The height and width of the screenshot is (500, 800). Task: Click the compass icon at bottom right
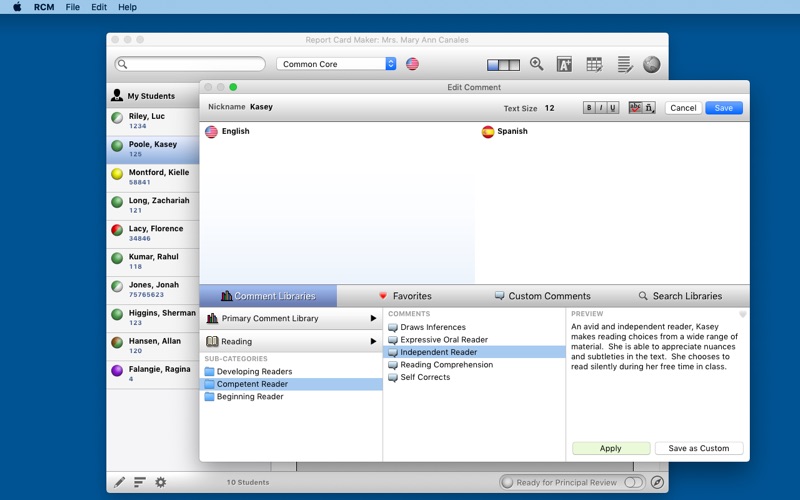click(x=658, y=482)
